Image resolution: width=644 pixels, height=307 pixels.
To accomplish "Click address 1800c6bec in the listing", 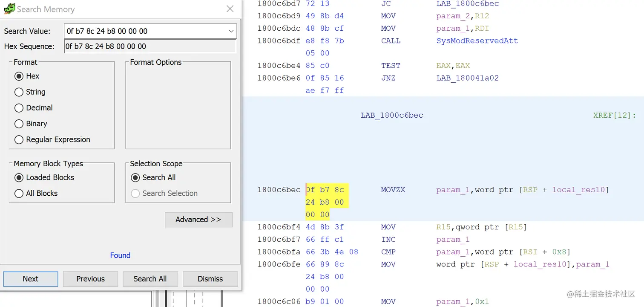I will click(x=279, y=190).
